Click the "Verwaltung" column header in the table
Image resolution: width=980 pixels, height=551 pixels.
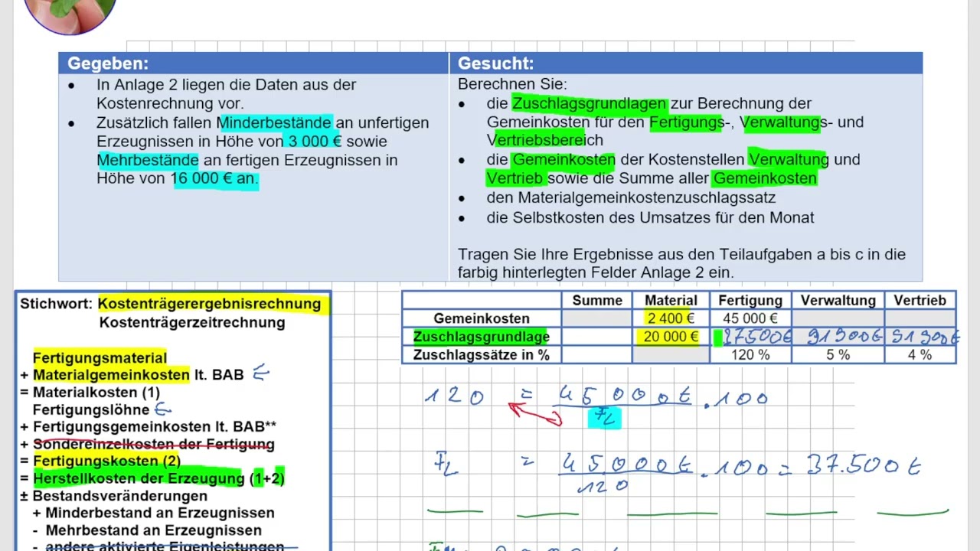click(838, 301)
